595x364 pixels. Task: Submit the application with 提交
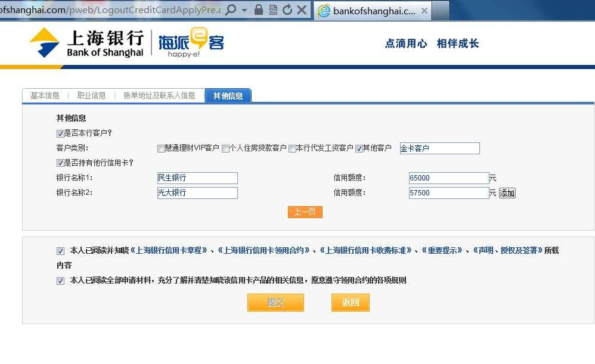pyautogui.click(x=275, y=303)
